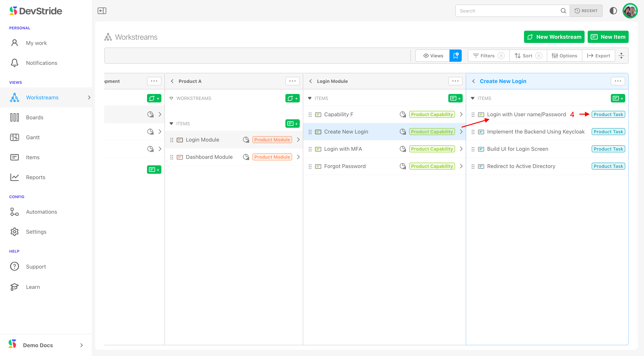Open progress chart icon for Login Module
Image resolution: width=644 pixels, height=356 pixels.
coord(246,140)
